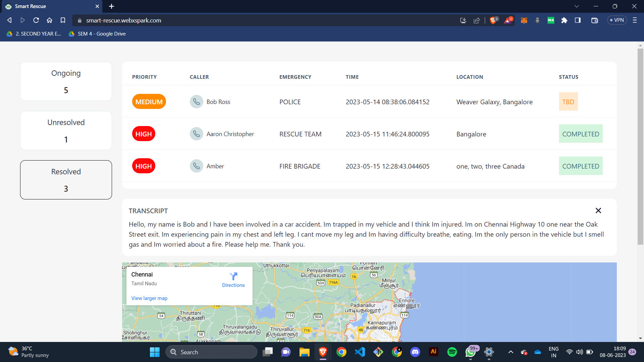
Task: Click the share icon in the address bar
Action: 476,20
